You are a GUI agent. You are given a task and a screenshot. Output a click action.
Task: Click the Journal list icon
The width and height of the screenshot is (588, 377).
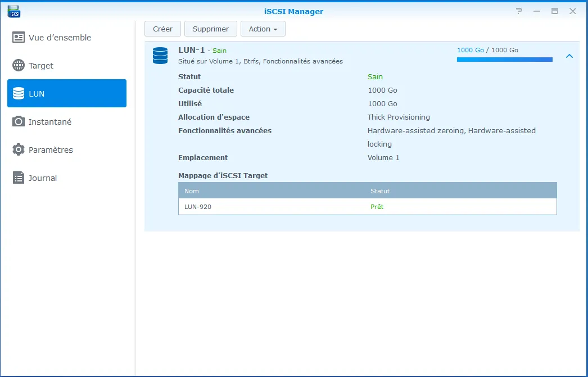point(19,178)
